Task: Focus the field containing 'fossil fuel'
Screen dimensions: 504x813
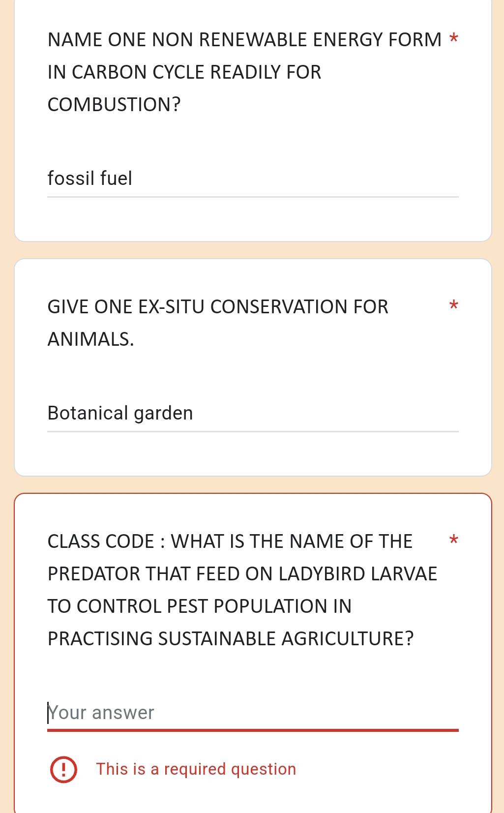Action: click(x=252, y=179)
